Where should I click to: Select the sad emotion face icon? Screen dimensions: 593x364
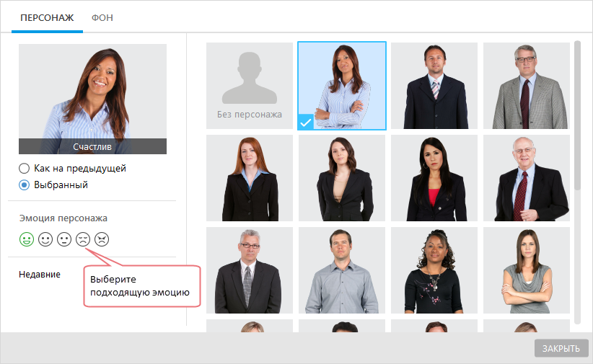83,239
